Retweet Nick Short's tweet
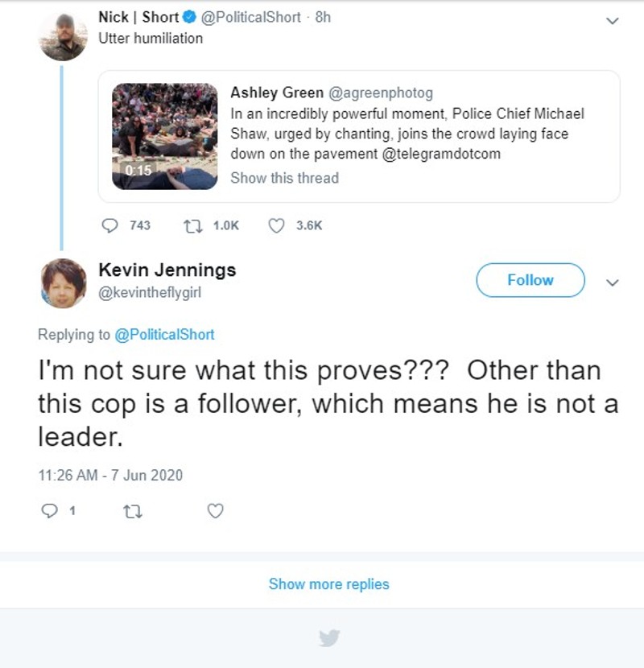644x668 pixels. point(193,225)
